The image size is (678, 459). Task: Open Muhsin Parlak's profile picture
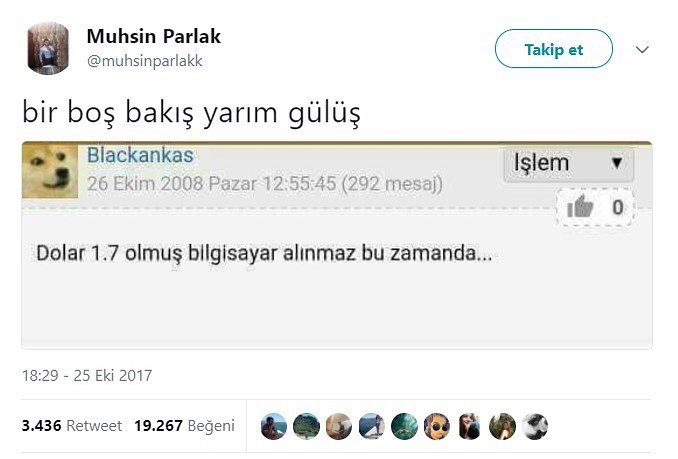tap(48, 48)
